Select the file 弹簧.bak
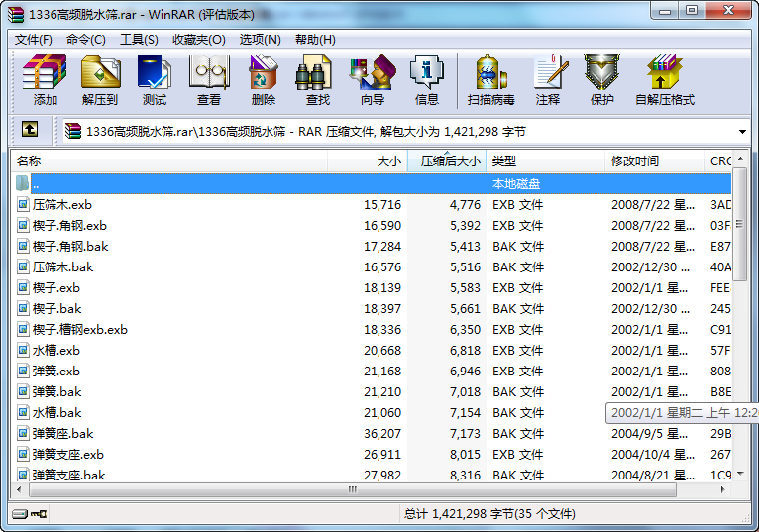759x532 pixels. 57,391
